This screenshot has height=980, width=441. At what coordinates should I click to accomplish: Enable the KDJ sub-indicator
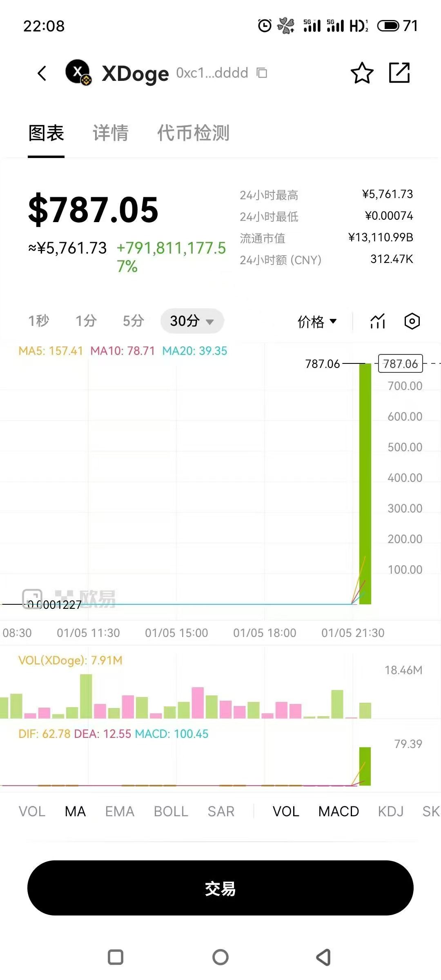(390, 811)
